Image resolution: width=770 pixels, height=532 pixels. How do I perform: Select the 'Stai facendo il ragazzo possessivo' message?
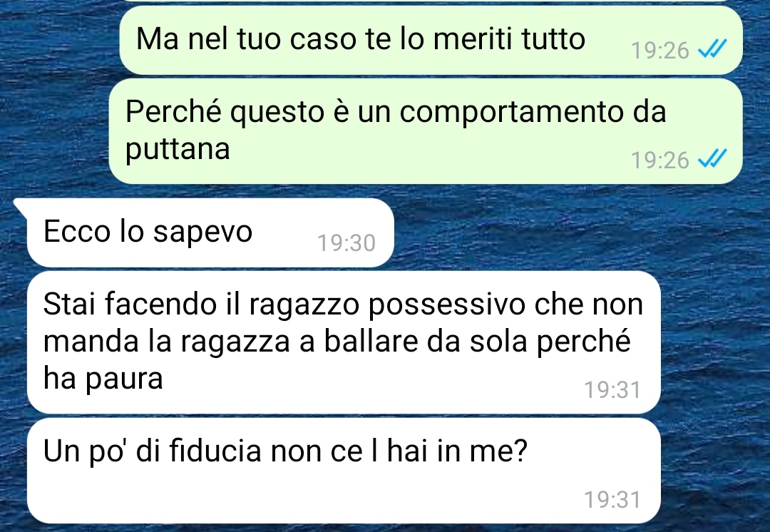click(x=344, y=342)
